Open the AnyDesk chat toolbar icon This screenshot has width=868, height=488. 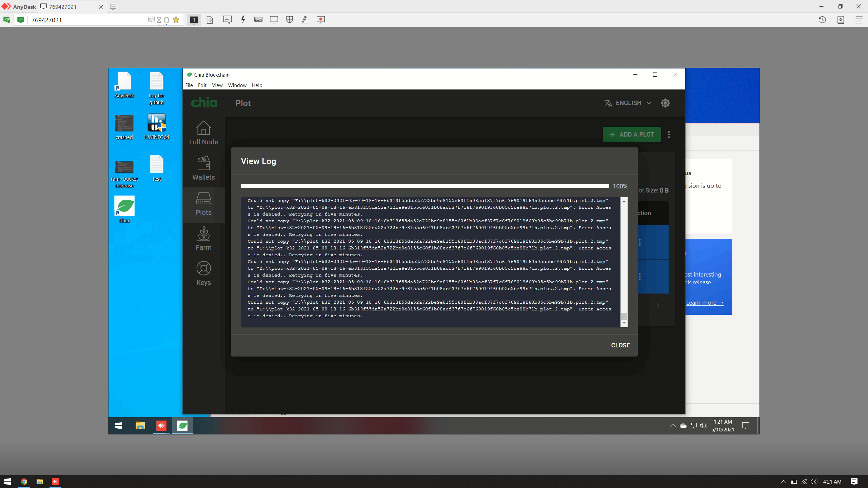227,20
